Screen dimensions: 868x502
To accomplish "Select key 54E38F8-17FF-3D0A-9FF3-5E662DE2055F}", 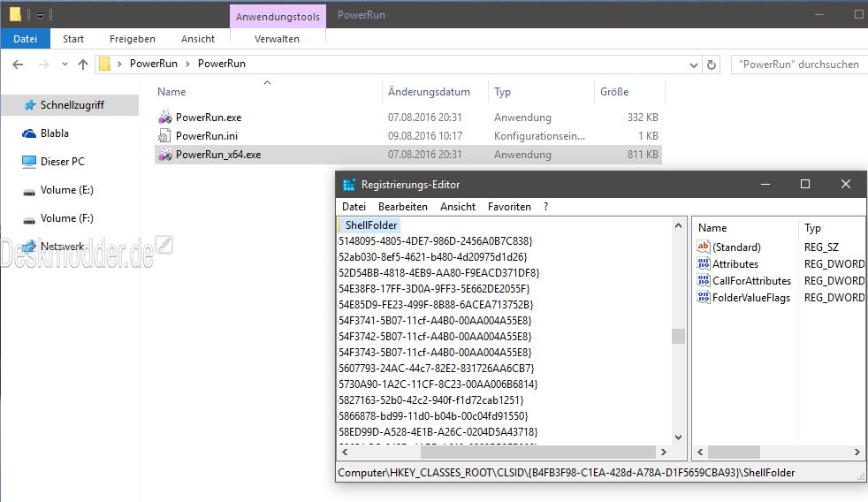I will [x=434, y=289].
